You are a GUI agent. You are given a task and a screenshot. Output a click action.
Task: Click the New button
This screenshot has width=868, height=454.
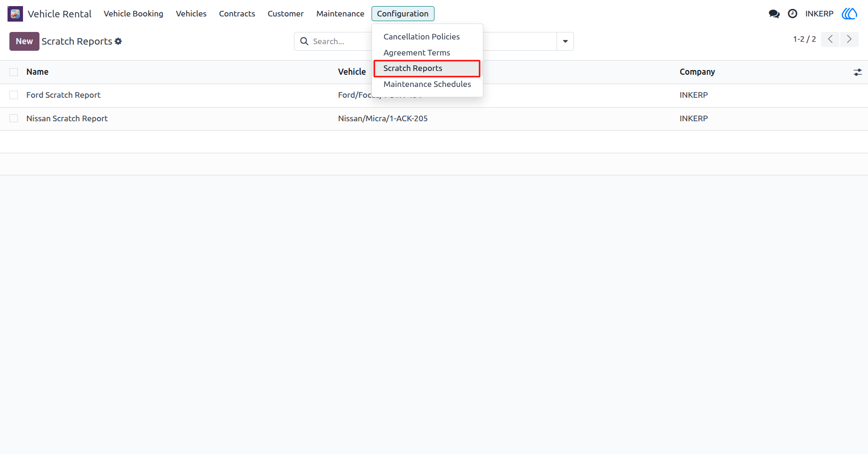24,41
